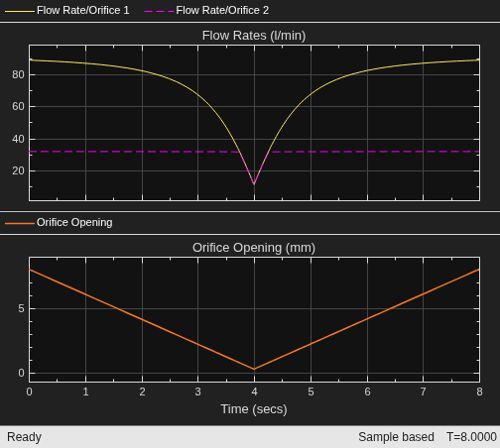Click the minimum point of the flow rate curve
Screen dimensions: 500x448
pyautogui.click(x=254, y=183)
